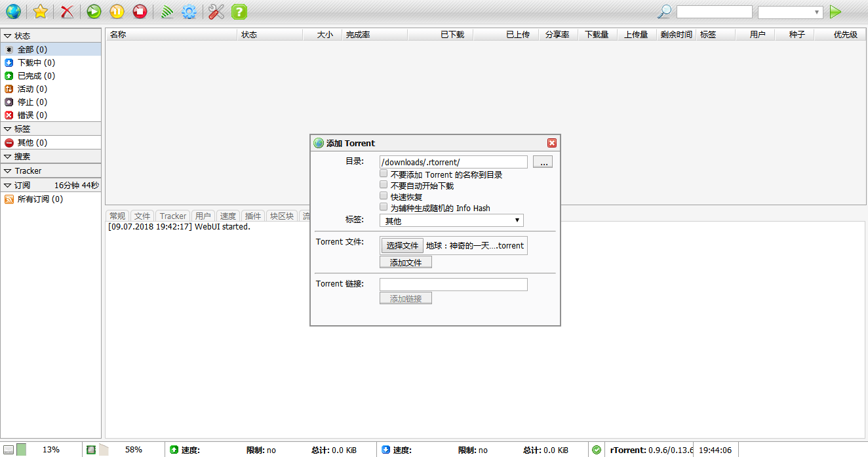Viewport: 868px width, 457px height.
Task: Click the magnifying glass search icon
Action: click(664, 11)
